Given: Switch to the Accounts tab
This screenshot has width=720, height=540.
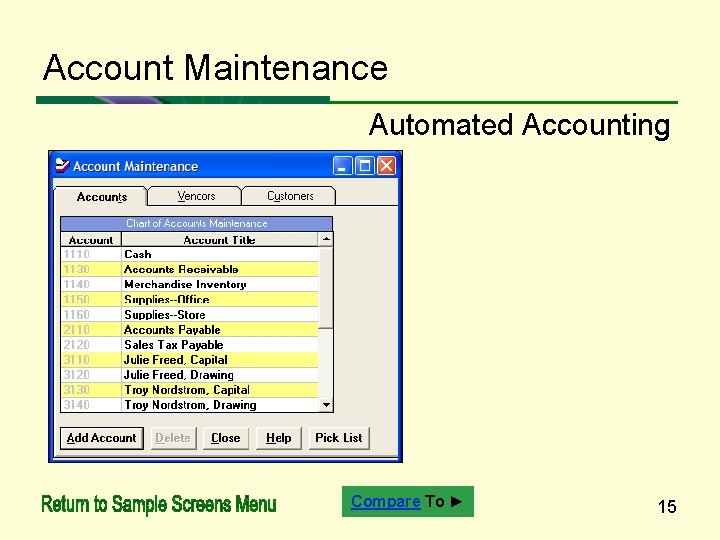Looking at the screenshot, I should click(101, 197).
